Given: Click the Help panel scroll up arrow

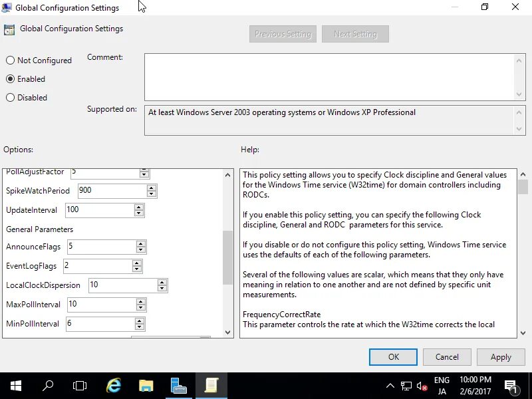Looking at the screenshot, I should click(523, 174).
